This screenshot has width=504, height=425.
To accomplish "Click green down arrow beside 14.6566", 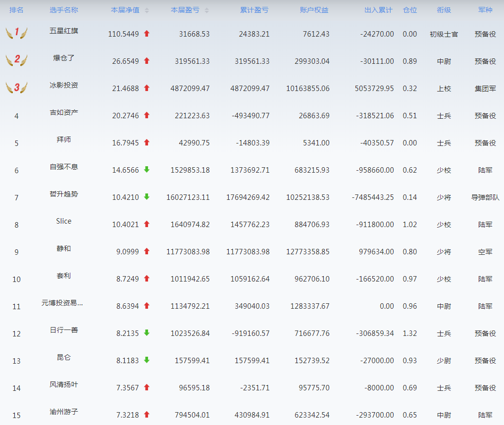I will click(147, 169).
